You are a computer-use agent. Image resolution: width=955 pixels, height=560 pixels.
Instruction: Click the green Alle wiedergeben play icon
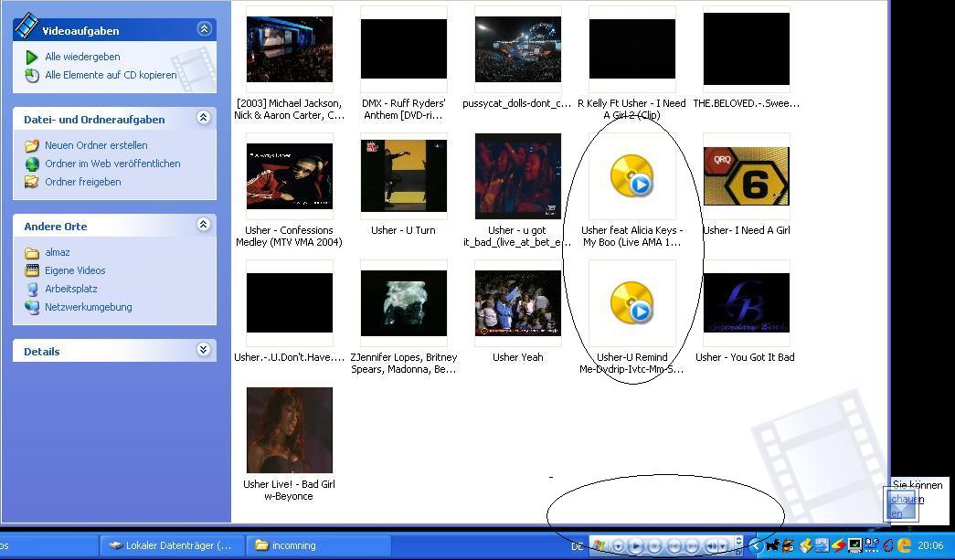pos(32,57)
